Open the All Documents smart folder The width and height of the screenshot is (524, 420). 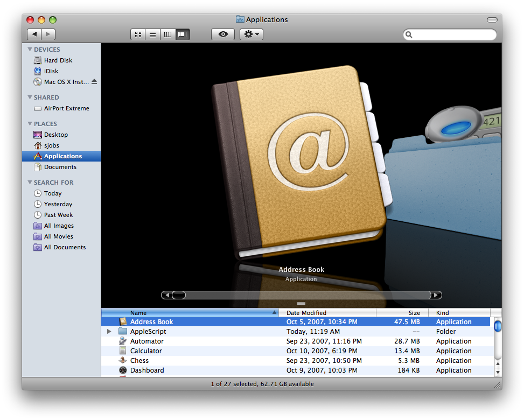(x=61, y=247)
